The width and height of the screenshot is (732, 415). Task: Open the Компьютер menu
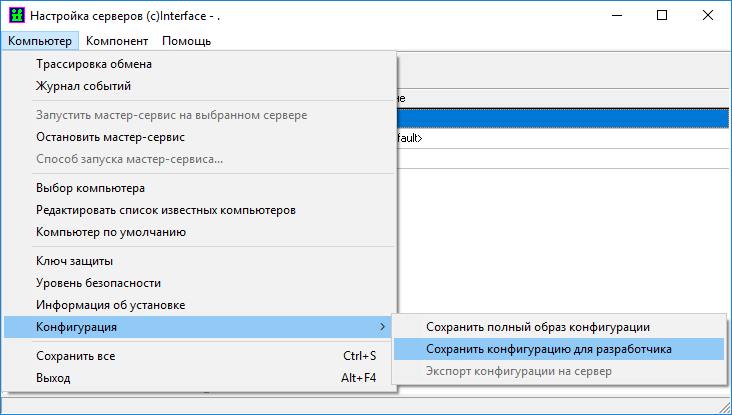39,41
